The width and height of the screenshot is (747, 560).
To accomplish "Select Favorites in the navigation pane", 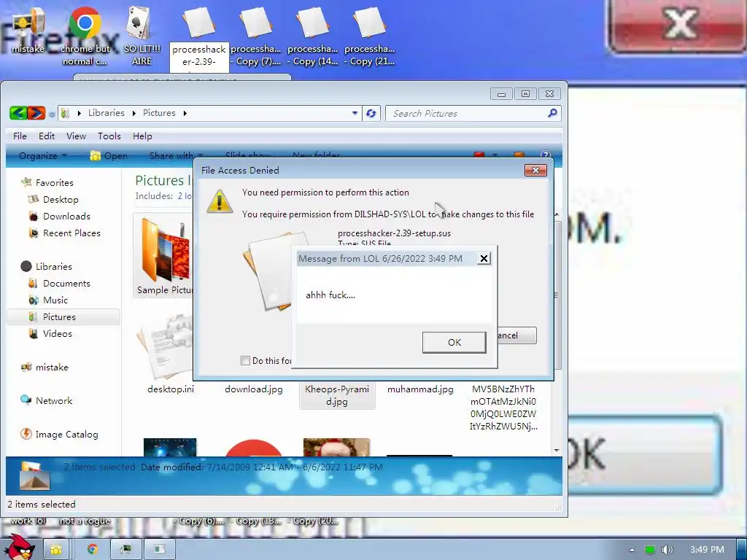I will pos(54,183).
